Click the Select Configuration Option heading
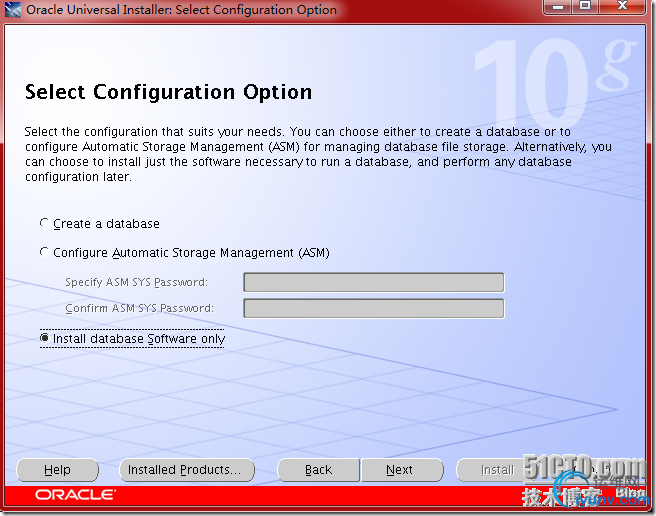The width and height of the screenshot is (656, 516). pos(169,92)
